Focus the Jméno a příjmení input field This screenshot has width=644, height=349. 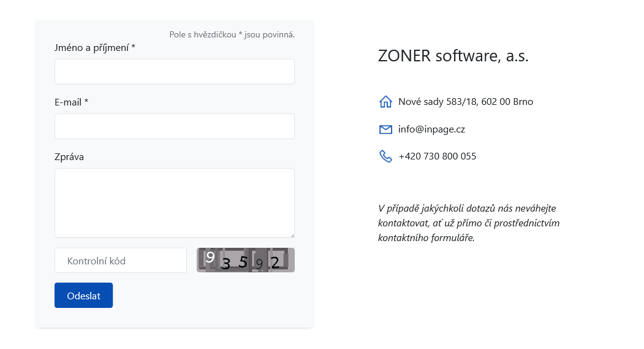(175, 72)
